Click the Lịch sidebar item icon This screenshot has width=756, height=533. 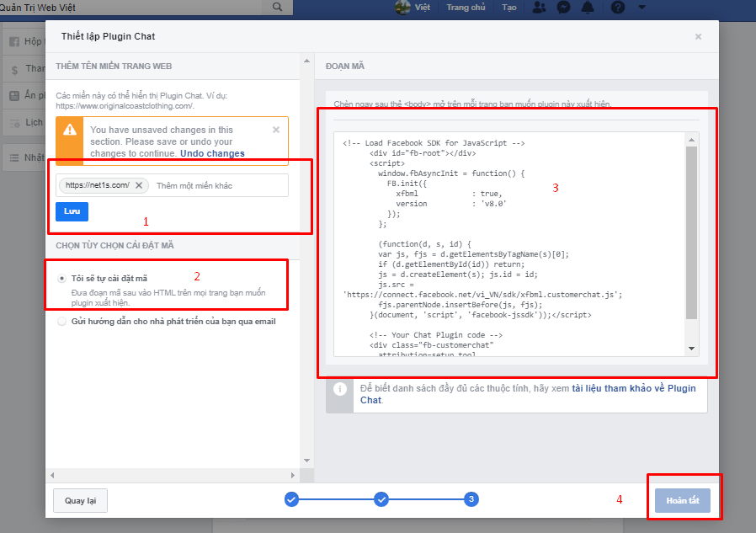[x=14, y=123]
